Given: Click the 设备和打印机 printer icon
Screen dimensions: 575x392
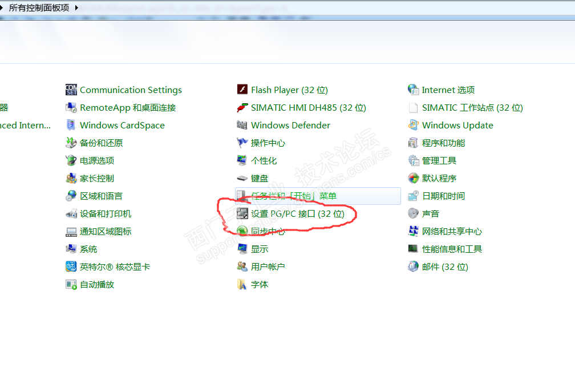Looking at the screenshot, I should 71,213.
